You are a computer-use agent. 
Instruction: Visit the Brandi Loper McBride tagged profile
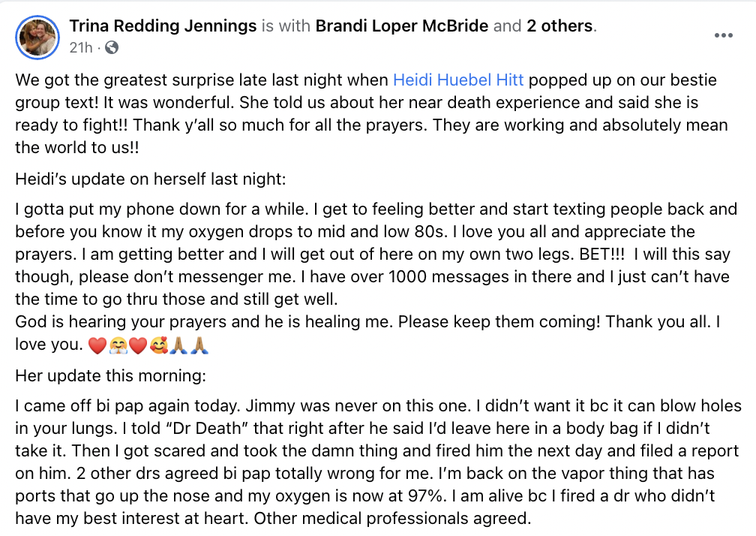402,26
